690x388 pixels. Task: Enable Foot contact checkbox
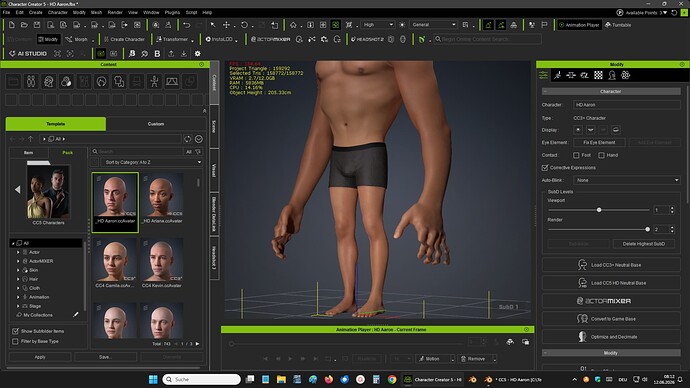pyautogui.click(x=576, y=155)
